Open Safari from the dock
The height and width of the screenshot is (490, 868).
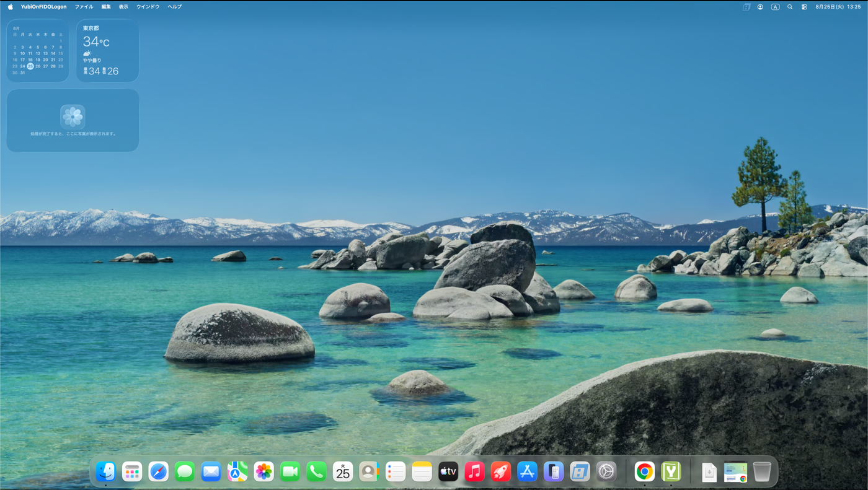pos(158,472)
